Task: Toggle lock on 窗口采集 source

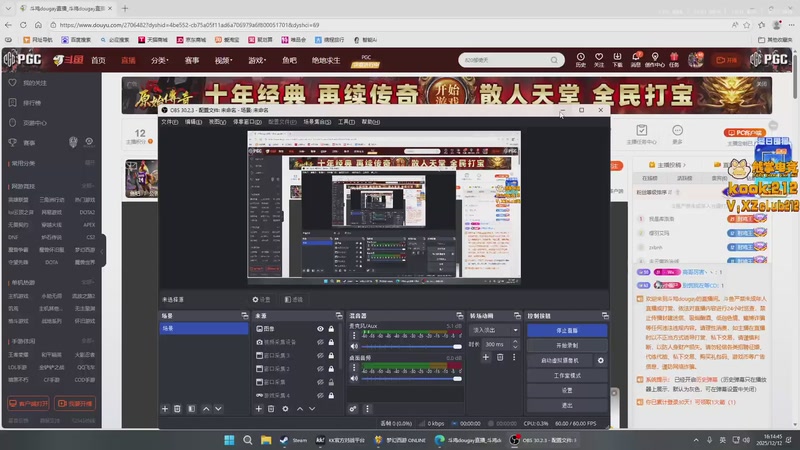Action: coord(331,382)
